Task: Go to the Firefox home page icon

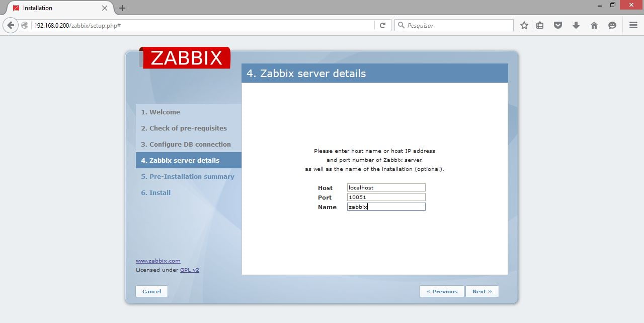Action: click(594, 25)
